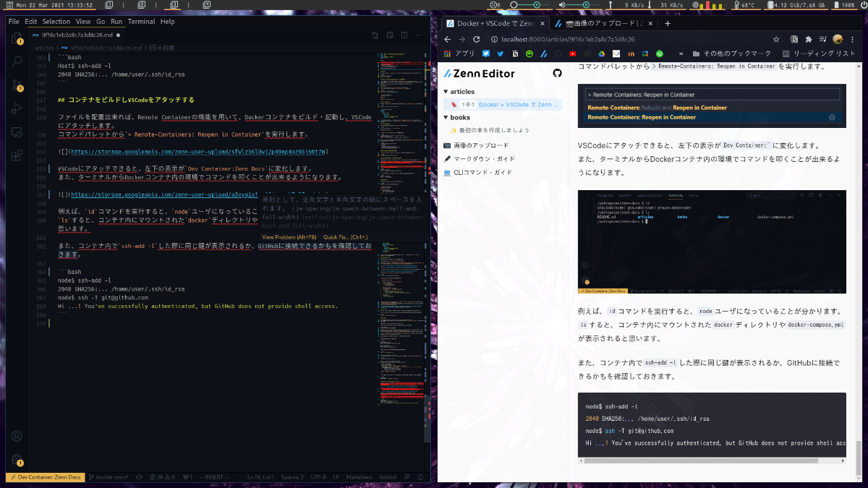Open the Search view in VS Code

pyautogui.click(x=16, y=62)
